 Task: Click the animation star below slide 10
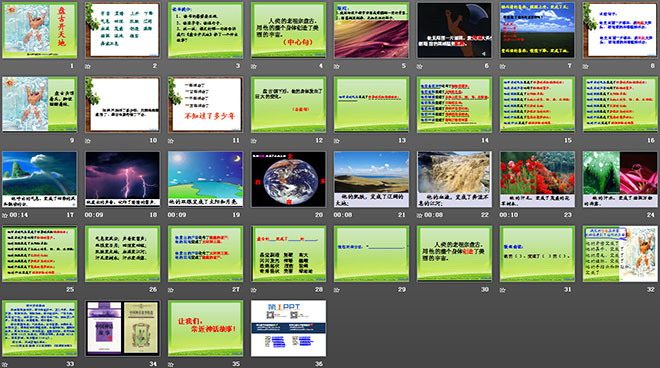point(88,141)
